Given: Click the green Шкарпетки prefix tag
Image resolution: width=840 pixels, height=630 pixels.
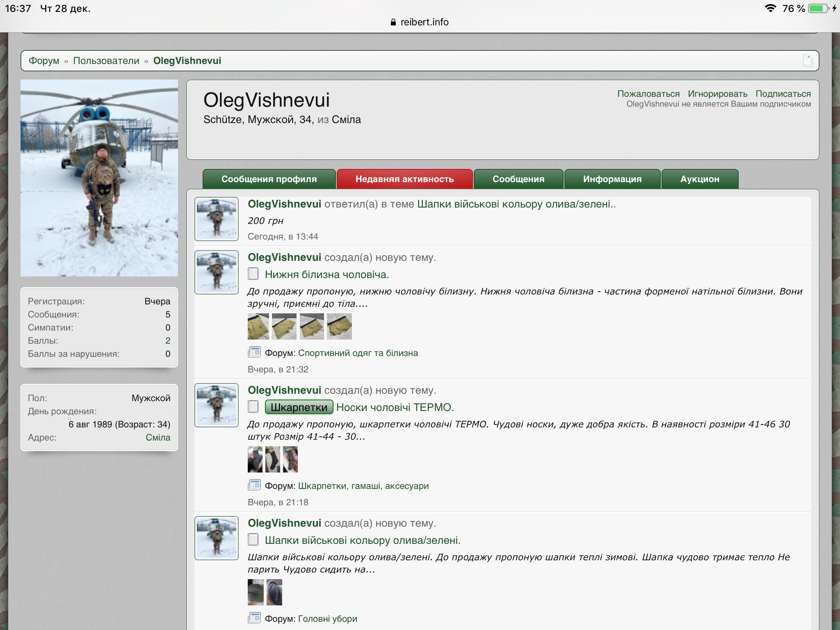Looking at the screenshot, I should point(299,407).
